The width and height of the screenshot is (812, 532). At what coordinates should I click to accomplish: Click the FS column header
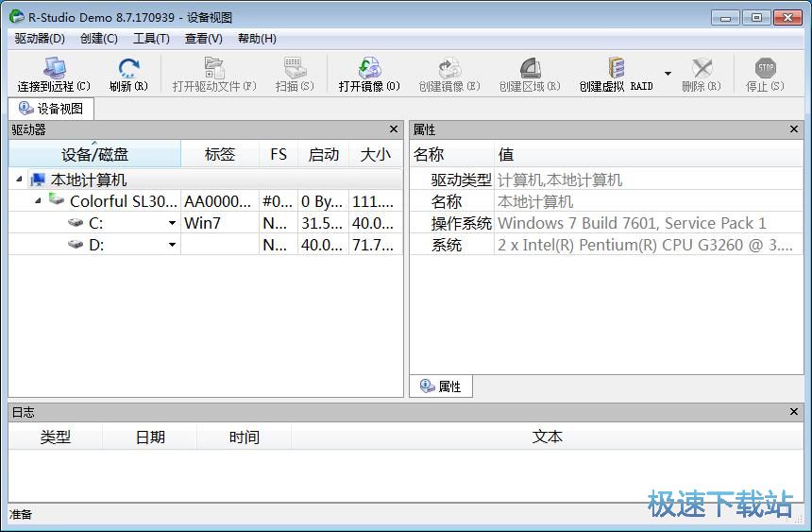click(x=279, y=154)
